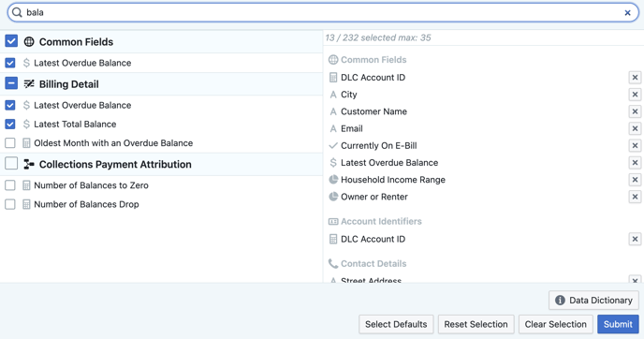This screenshot has width=644, height=339.
Task: Uncheck Latest Total Balance checkbox
Action: (10, 125)
